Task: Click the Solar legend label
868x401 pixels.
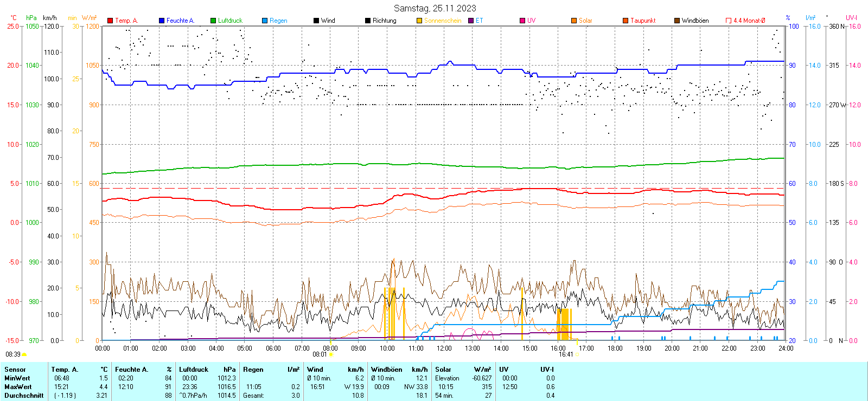Action: [x=585, y=21]
